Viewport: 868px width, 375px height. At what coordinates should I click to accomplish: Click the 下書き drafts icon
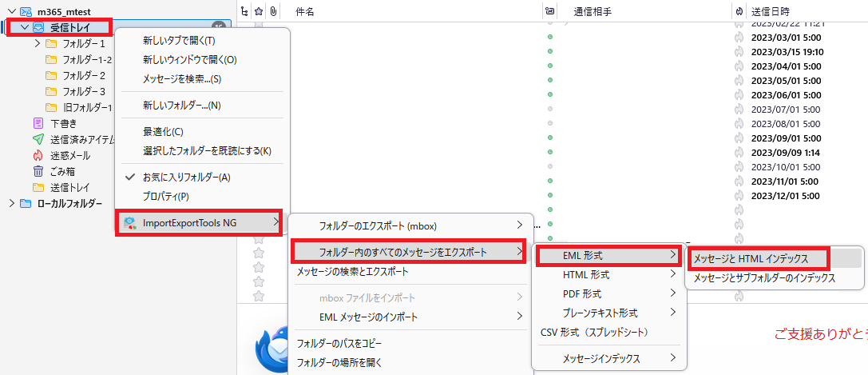(38, 123)
